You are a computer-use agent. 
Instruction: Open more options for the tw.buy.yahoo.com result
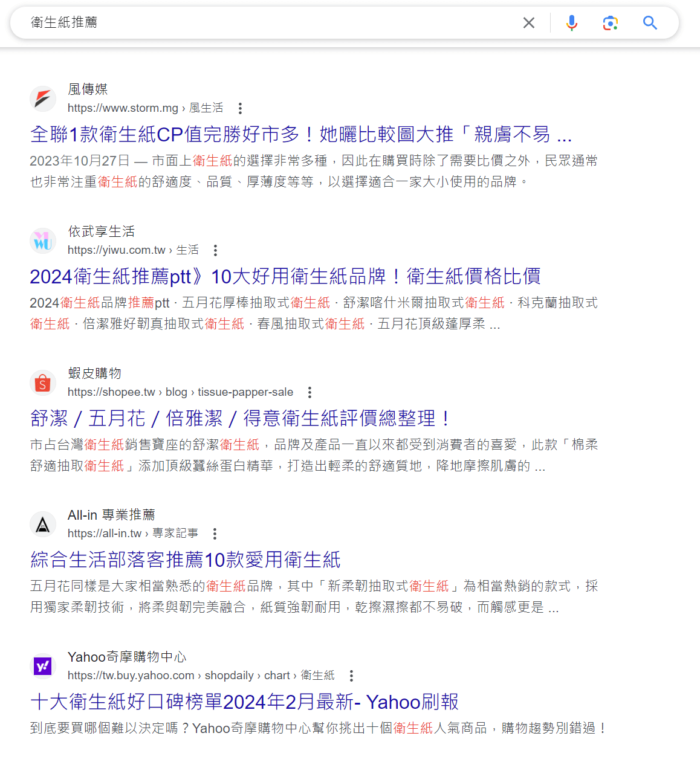click(351, 676)
